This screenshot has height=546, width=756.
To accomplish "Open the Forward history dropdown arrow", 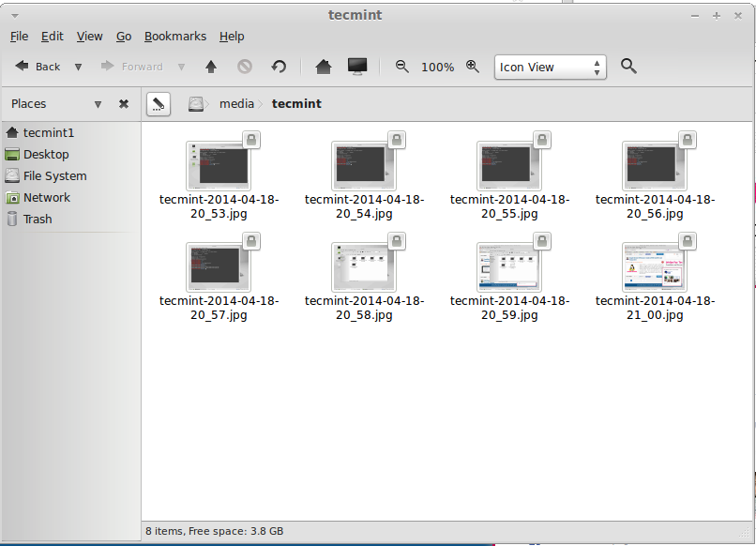I will [181, 67].
